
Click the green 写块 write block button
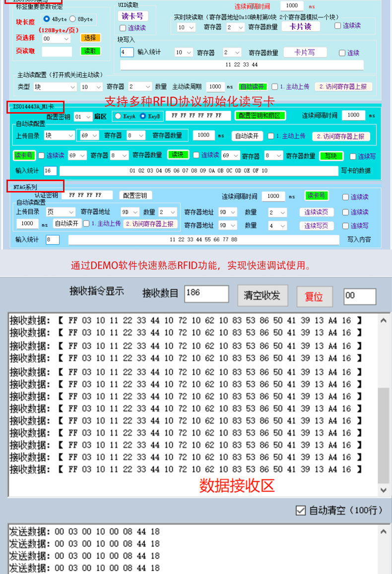331,156
